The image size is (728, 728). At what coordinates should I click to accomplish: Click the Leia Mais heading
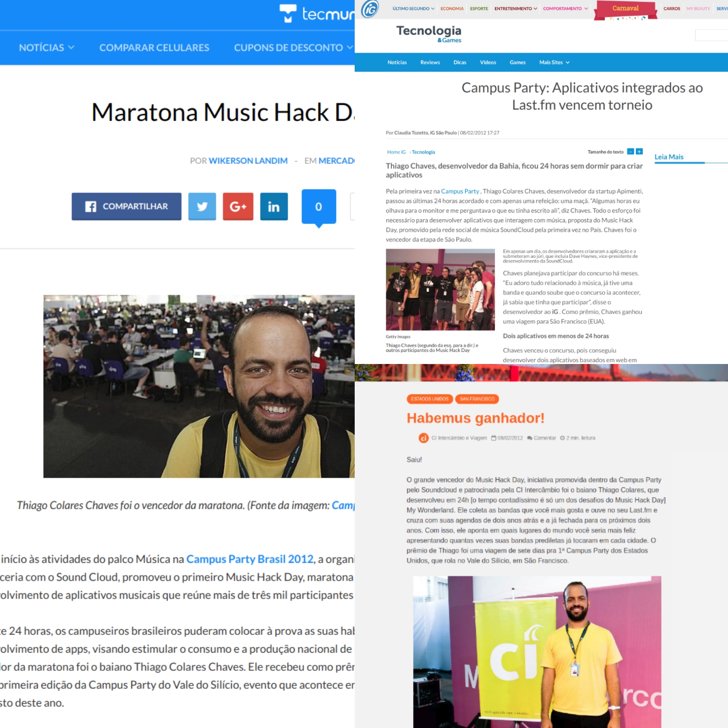click(x=669, y=157)
